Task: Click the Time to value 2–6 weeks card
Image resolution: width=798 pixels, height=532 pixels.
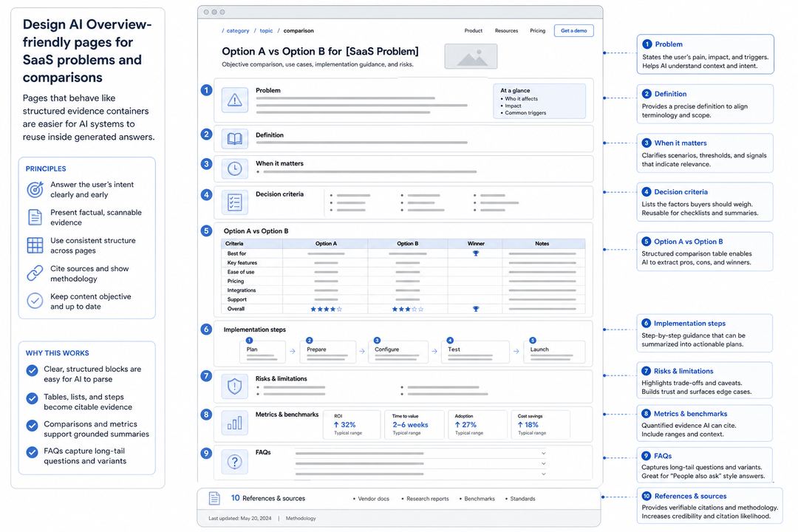Action: click(x=415, y=425)
